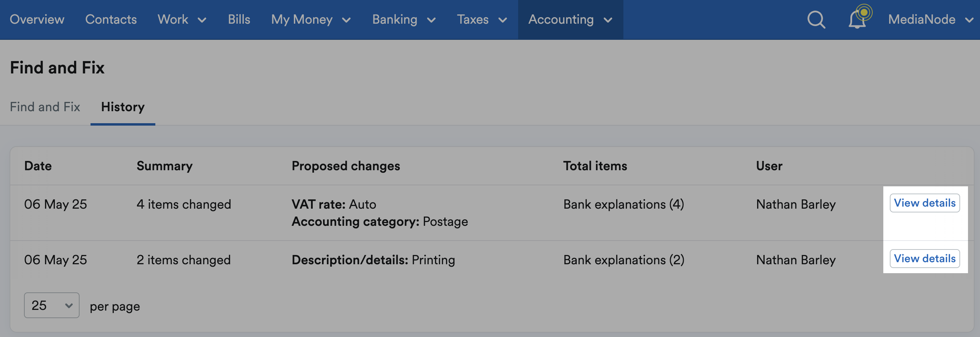Open the 25 per page dropdown

click(52, 305)
